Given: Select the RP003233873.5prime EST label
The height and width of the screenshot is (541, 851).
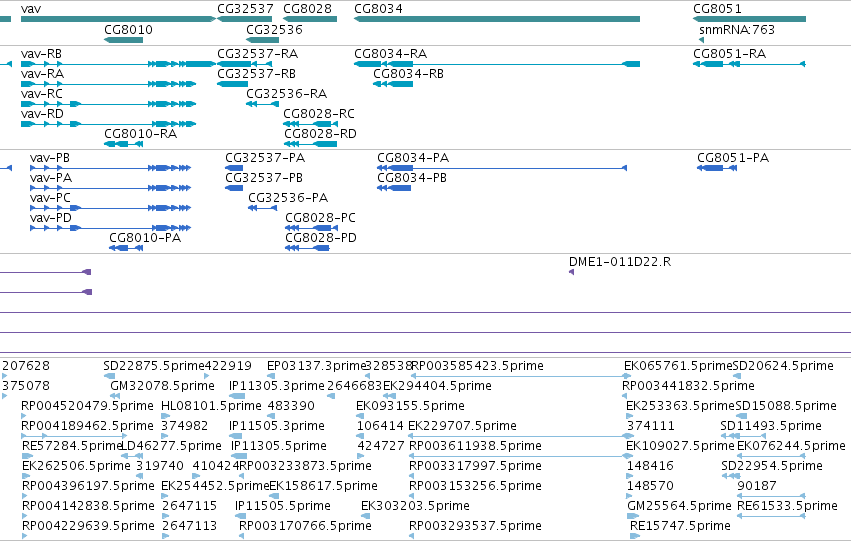Looking at the screenshot, I should [x=306, y=467].
